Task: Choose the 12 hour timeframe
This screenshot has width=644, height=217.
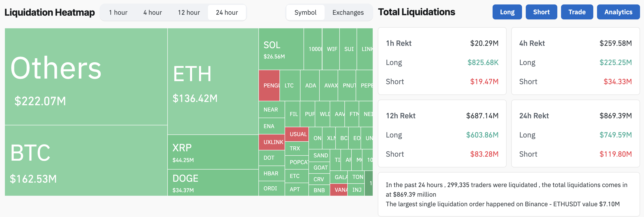Action: [189, 12]
